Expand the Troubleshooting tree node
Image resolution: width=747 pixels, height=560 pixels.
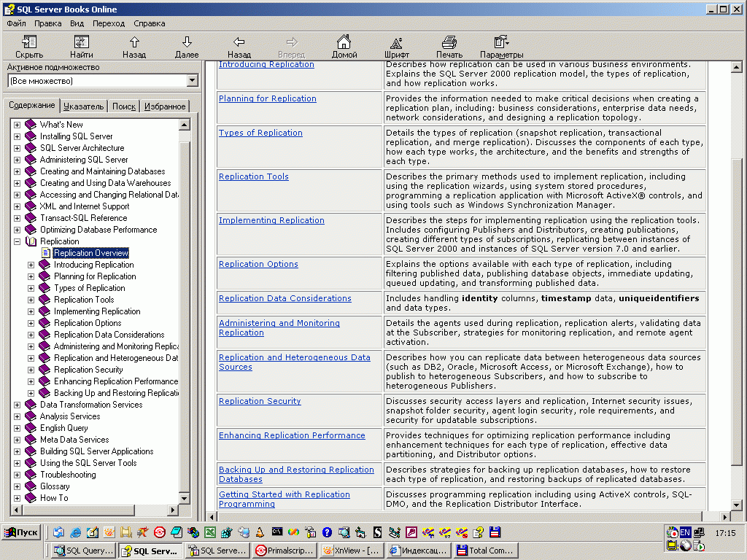pyautogui.click(x=18, y=475)
